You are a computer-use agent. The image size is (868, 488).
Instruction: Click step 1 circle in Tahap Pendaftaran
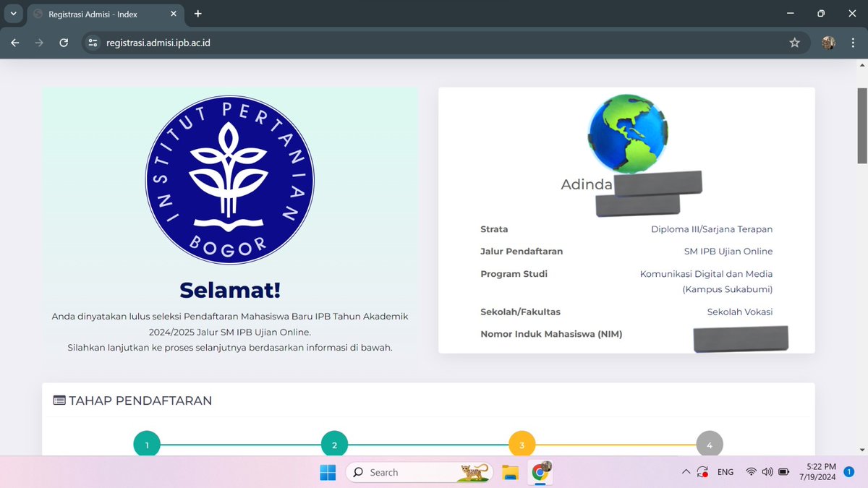click(147, 445)
